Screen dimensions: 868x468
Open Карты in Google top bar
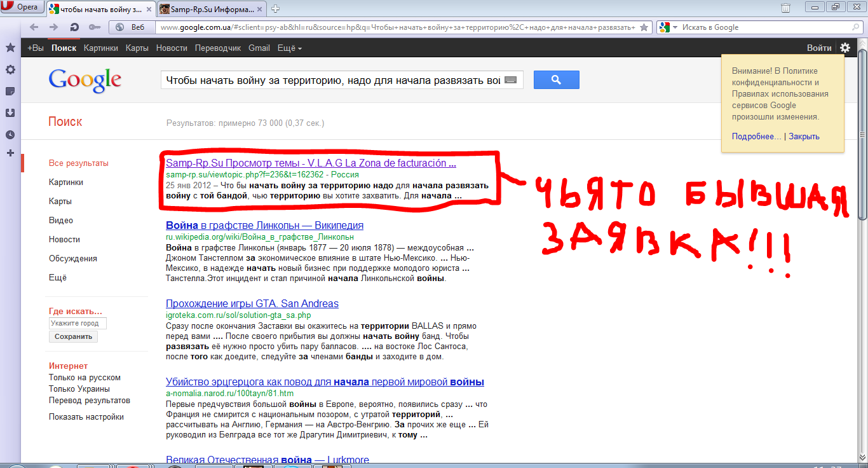[x=137, y=48]
